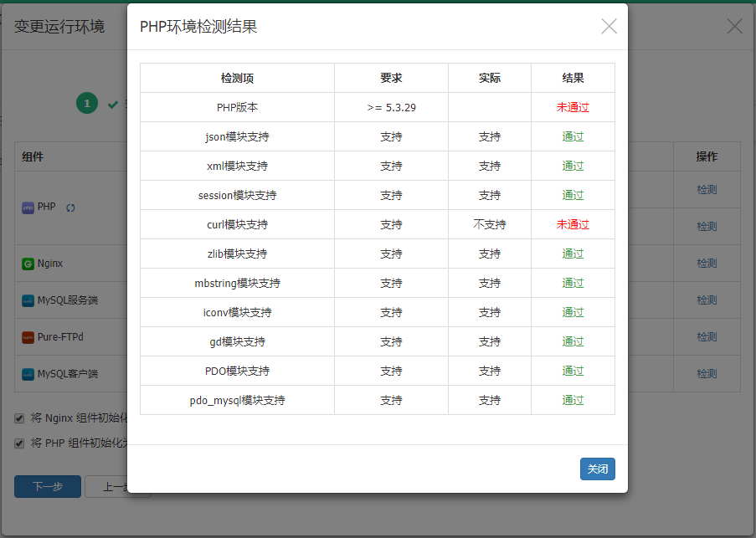Click 检测 link in the Nginx row
Viewport: 756px width, 538px height.
point(707,264)
